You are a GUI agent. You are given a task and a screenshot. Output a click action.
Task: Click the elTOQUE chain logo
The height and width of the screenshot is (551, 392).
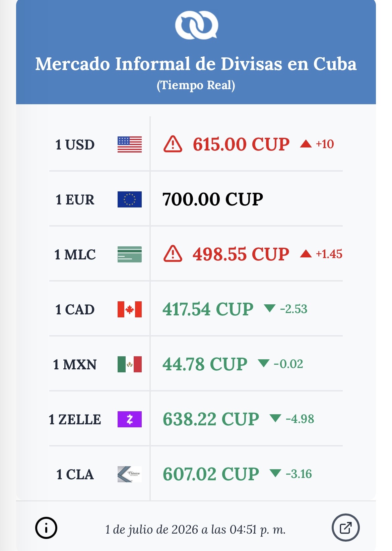click(x=197, y=25)
